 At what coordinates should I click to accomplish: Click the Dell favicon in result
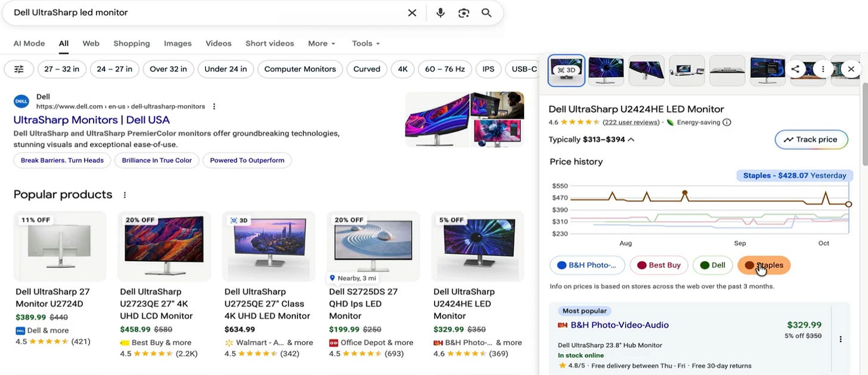21,101
